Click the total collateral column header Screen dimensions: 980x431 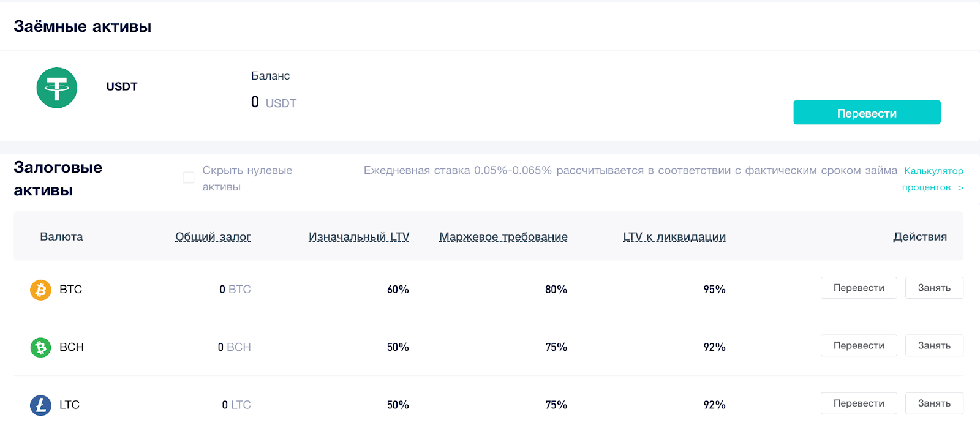(213, 237)
